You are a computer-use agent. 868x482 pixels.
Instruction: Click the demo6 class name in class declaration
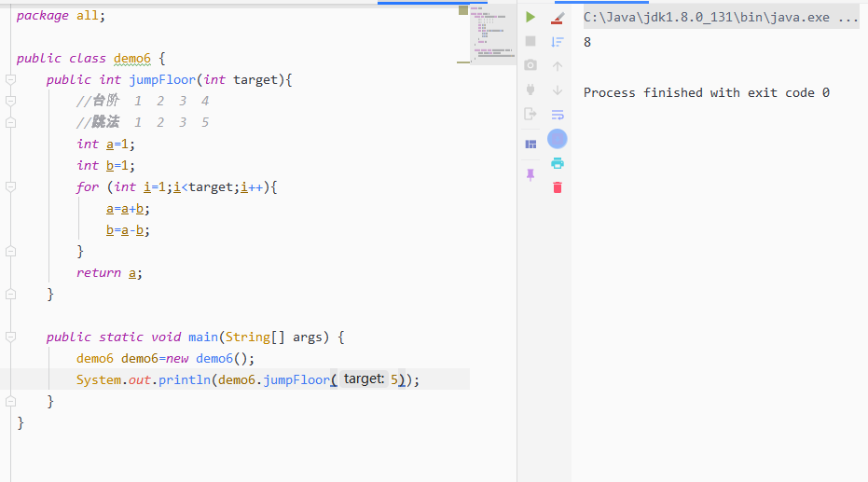132,59
